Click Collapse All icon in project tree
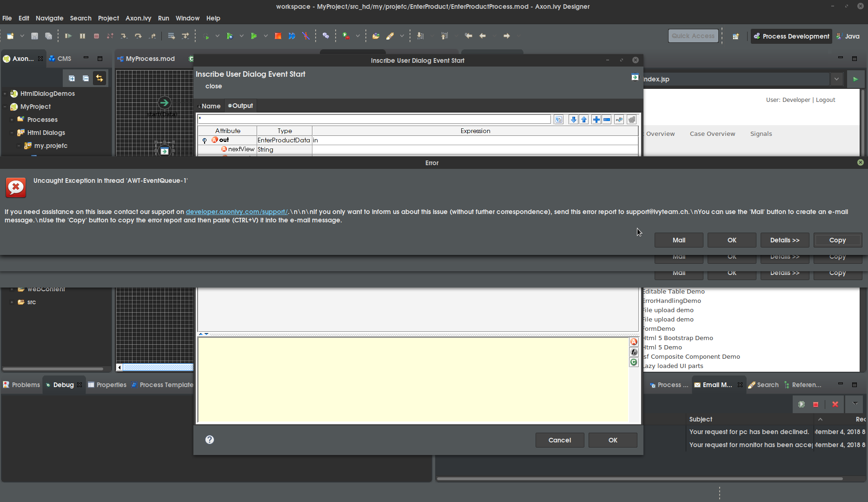 86,78
